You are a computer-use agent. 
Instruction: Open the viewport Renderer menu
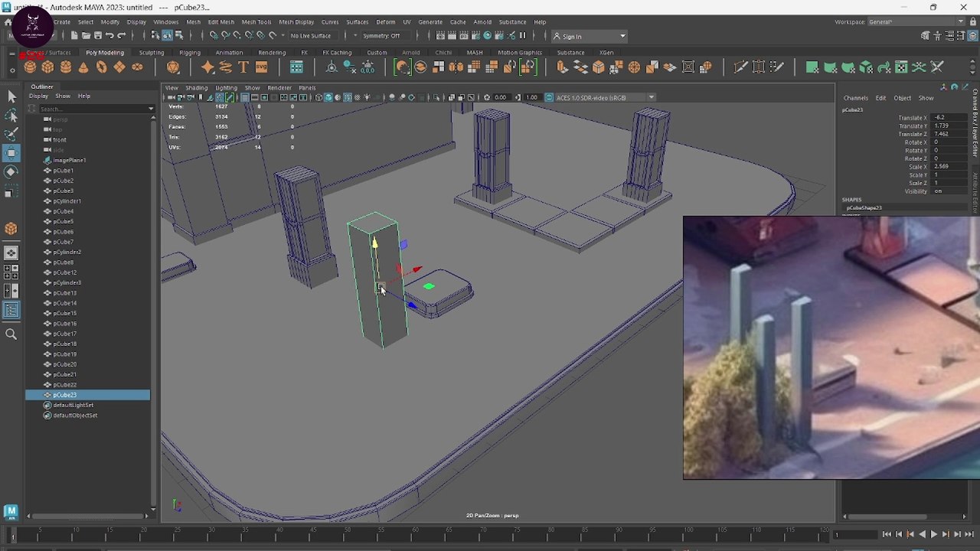click(279, 88)
